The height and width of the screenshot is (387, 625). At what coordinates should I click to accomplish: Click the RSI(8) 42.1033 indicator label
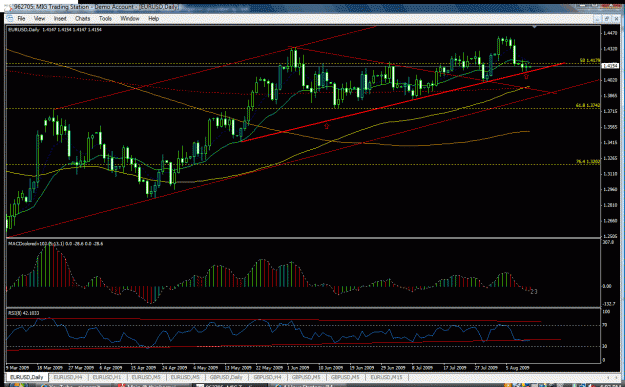point(24,313)
